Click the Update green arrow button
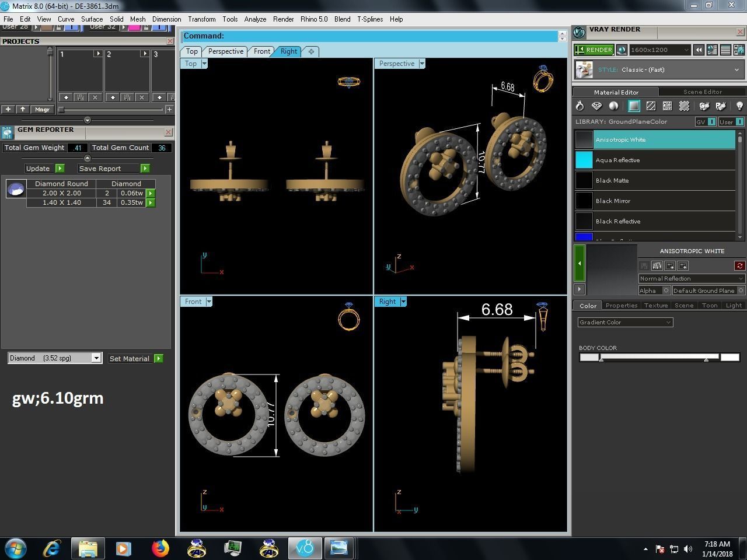The image size is (747, 560). [x=60, y=169]
